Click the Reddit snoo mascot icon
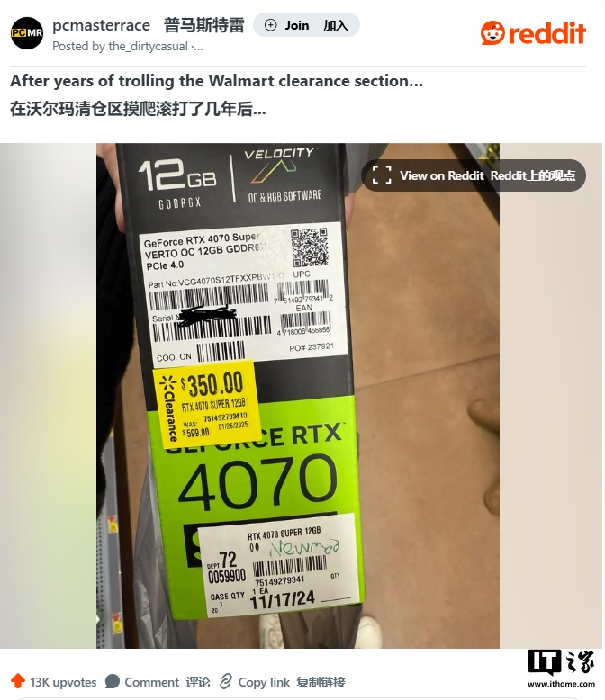This screenshot has height=700, width=605. [x=492, y=33]
